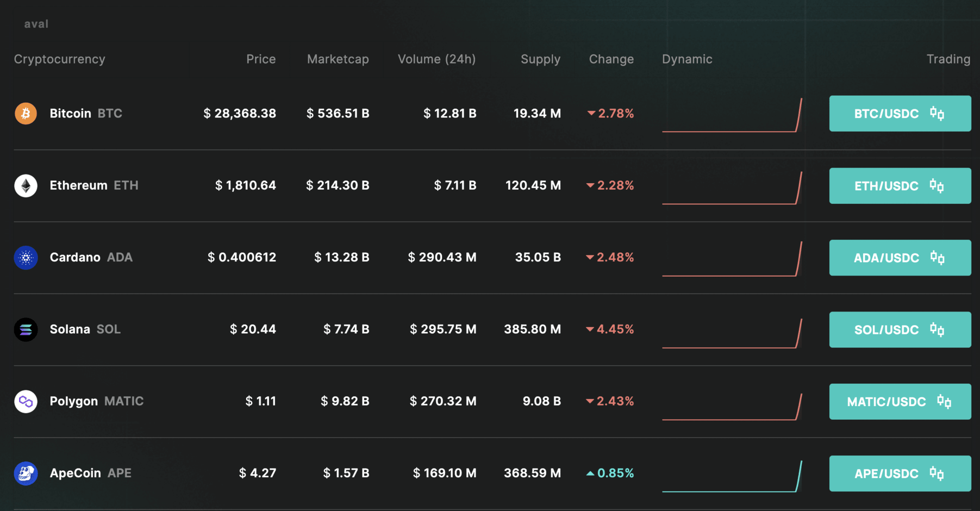The image size is (980, 511).
Task: Click Solana volume $ 295.75 M
Action: [x=444, y=329]
